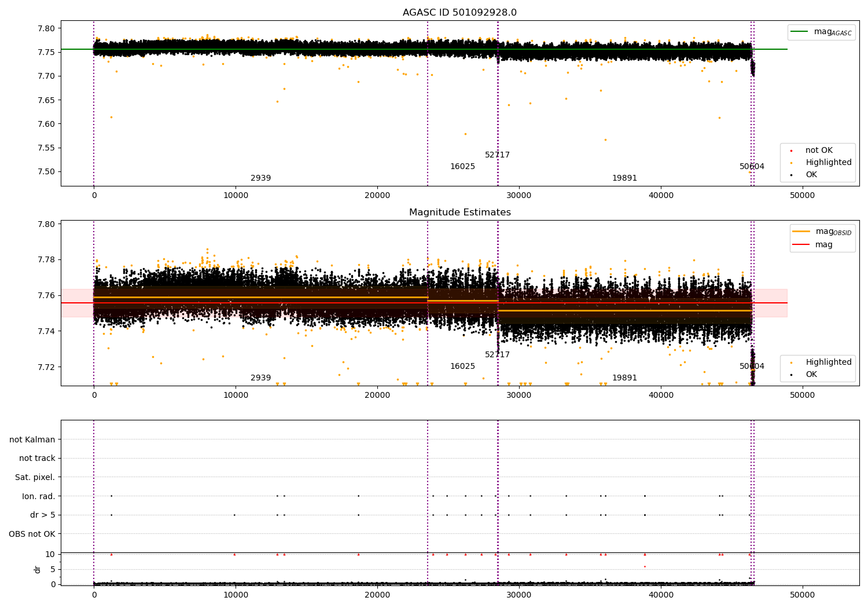This screenshot has height=608, width=868.
Task: Click OBSID label 52717 in middle plot
Action: (x=497, y=355)
